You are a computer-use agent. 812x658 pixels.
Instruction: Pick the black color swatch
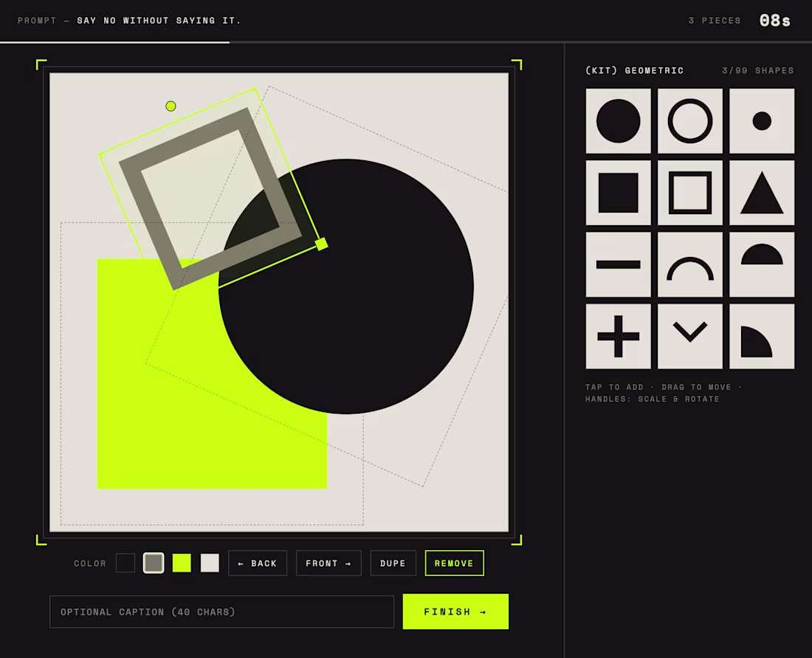point(125,563)
